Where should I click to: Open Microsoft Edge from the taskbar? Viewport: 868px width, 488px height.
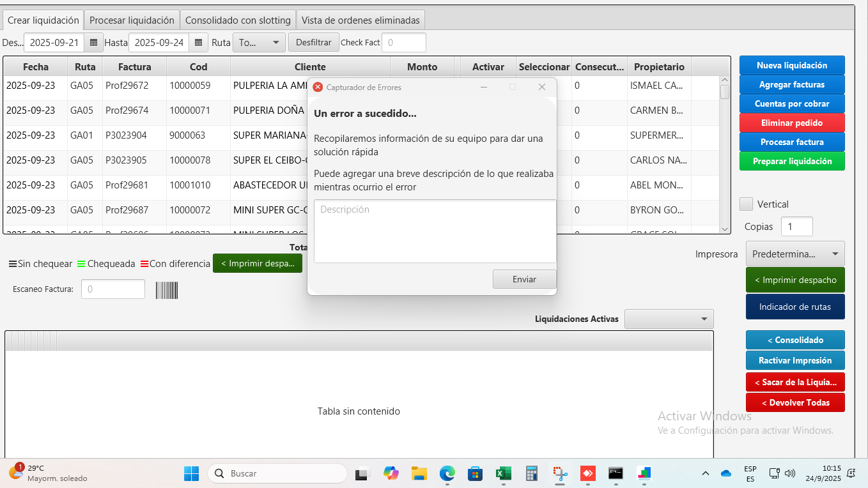pyautogui.click(x=447, y=473)
